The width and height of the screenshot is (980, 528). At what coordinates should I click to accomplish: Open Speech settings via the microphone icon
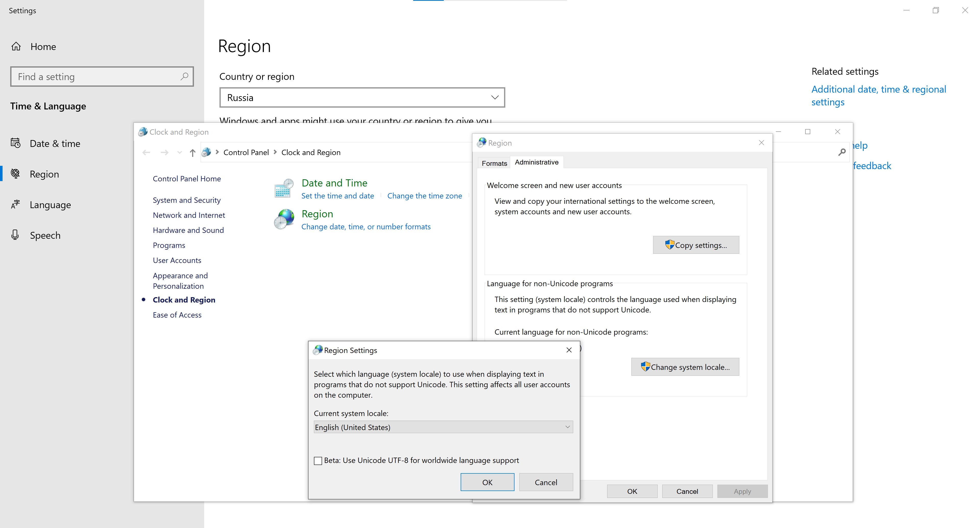point(15,235)
